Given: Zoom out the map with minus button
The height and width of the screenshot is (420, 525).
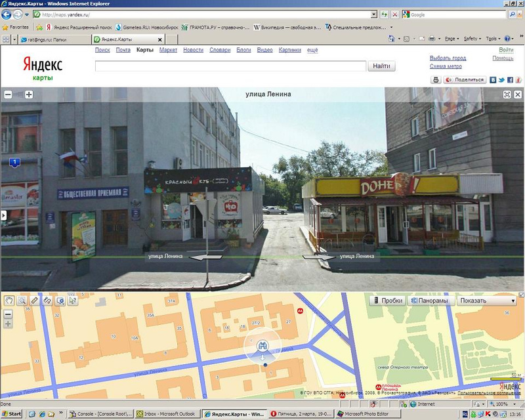Looking at the screenshot, I should (x=9, y=314).
